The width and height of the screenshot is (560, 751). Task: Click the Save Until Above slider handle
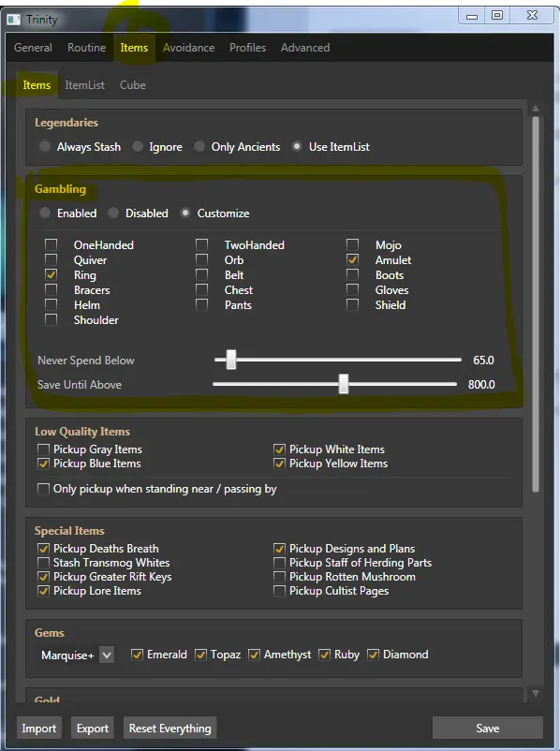[344, 384]
